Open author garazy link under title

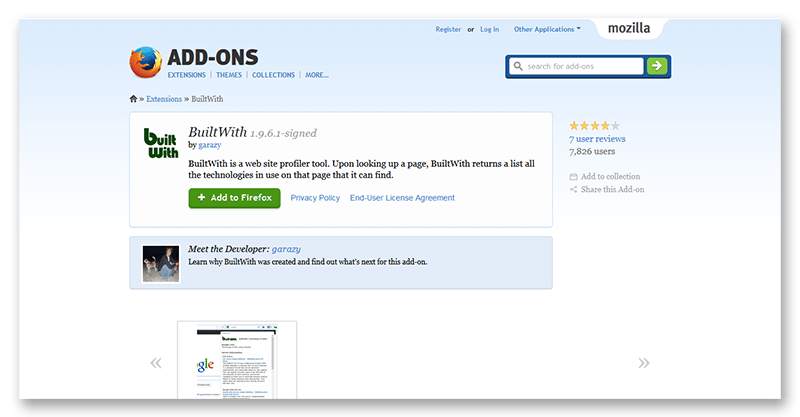210,145
